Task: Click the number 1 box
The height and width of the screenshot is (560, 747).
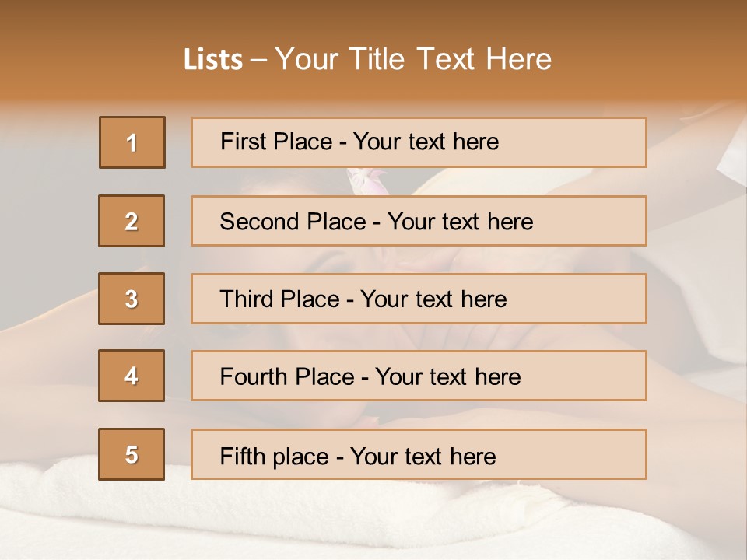Action: [132, 142]
